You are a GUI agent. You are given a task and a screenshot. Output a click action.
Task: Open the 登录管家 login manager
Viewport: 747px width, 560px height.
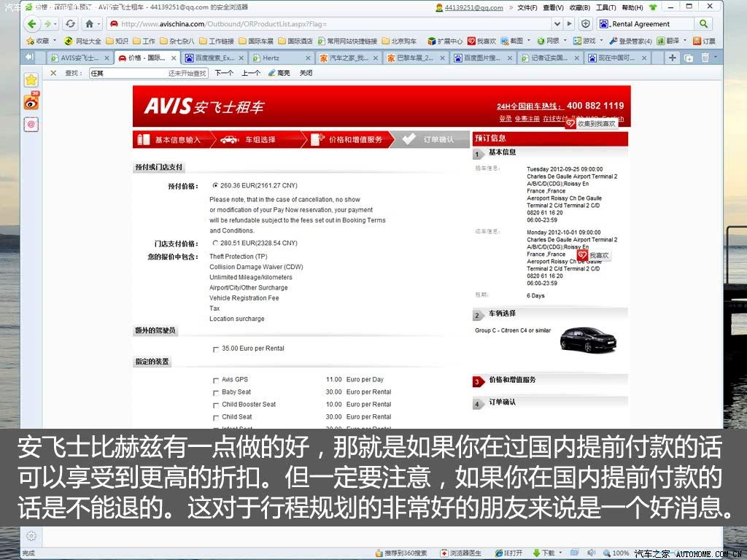coord(630,41)
